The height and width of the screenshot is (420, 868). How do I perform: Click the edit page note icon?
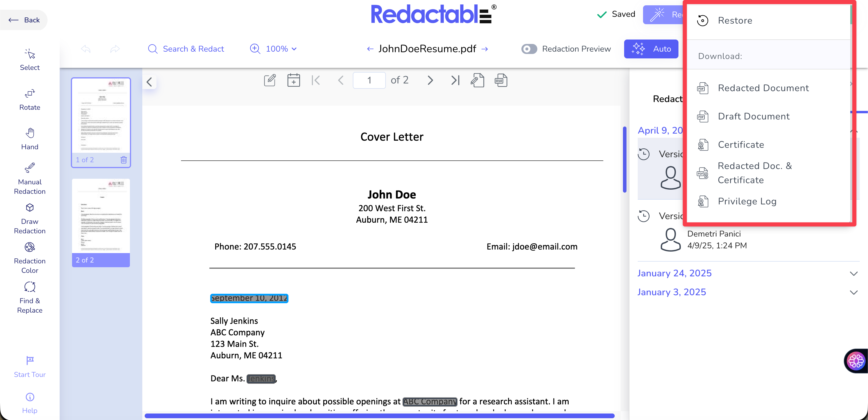pos(270,81)
